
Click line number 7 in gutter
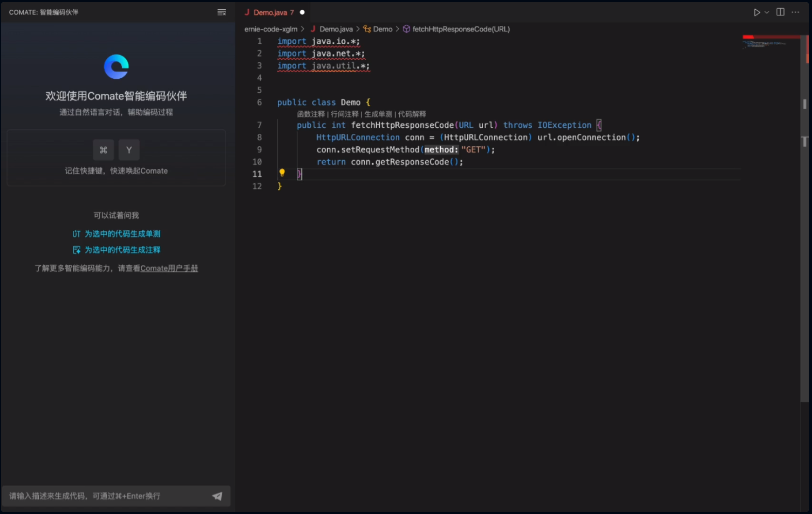(x=259, y=125)
